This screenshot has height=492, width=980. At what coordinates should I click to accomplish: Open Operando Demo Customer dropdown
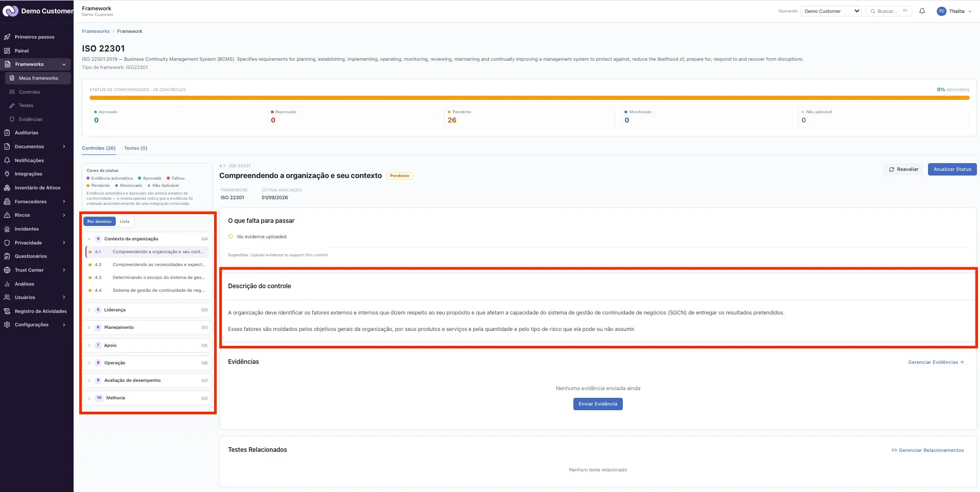coord(831,11)
